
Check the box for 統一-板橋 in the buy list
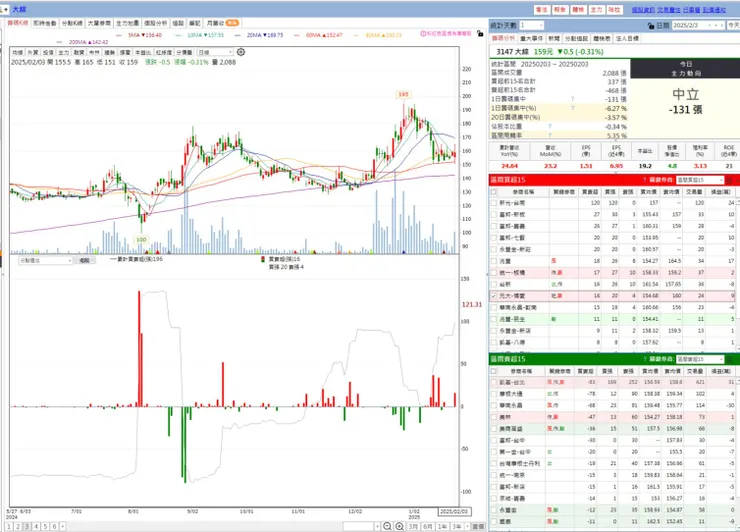494,273
